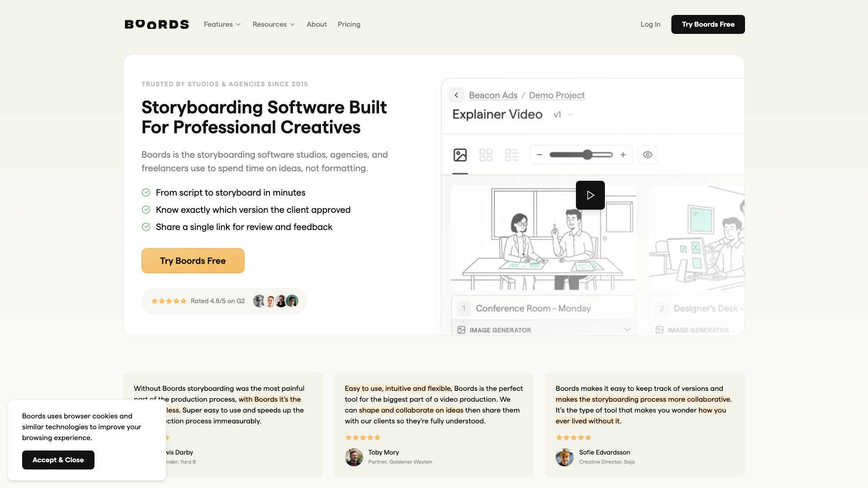The width and height of the screenshot is (868, 488).
Task: Expand the v1 version dropdown
Action: pos(563,115)
